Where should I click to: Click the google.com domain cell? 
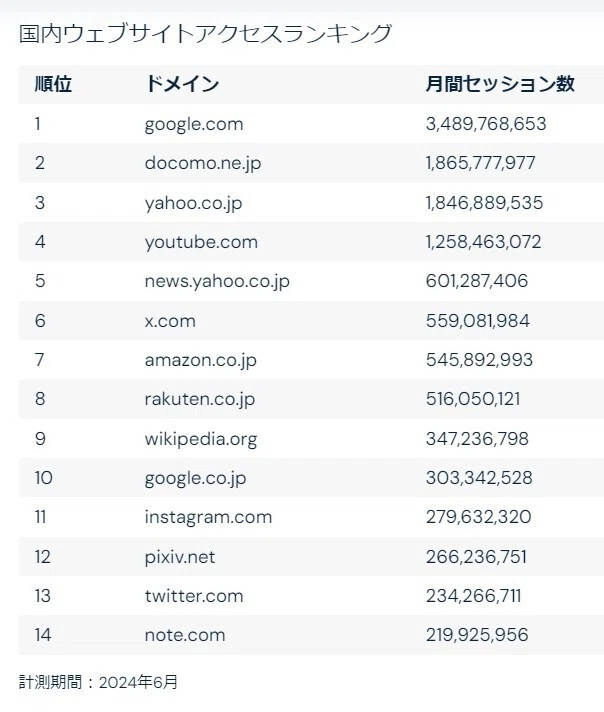194,124
